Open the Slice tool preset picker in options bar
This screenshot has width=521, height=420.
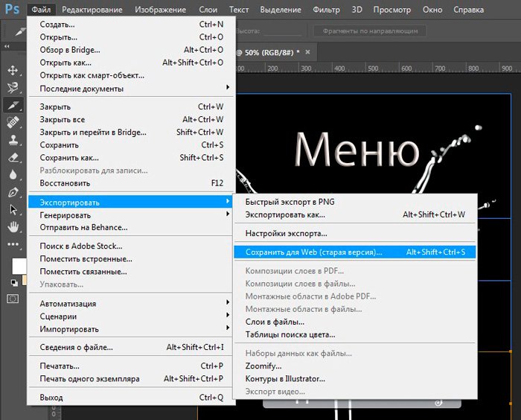(19, 31)
